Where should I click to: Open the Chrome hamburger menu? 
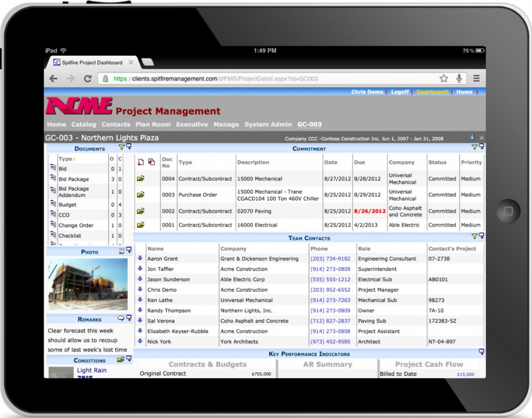click(x=476, y=78)
